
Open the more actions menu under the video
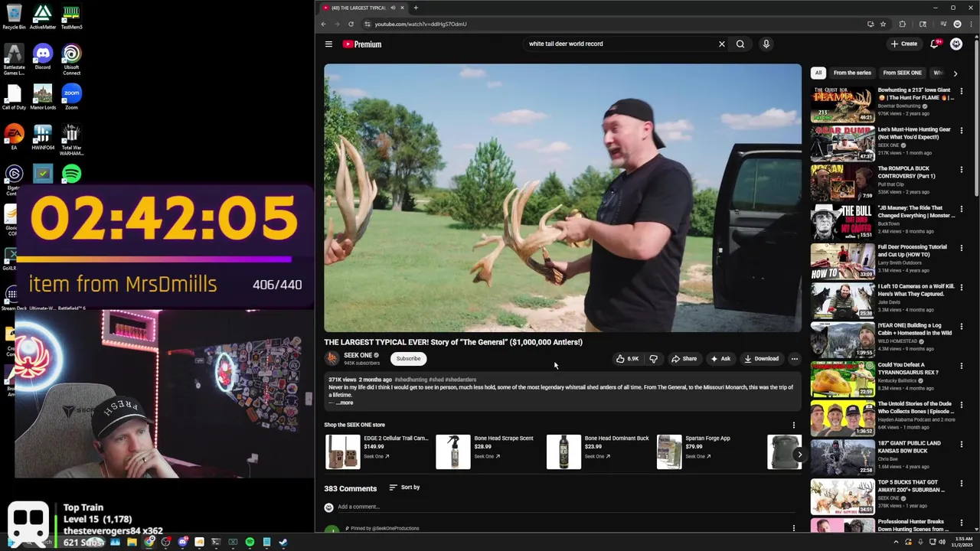[794, 358]
